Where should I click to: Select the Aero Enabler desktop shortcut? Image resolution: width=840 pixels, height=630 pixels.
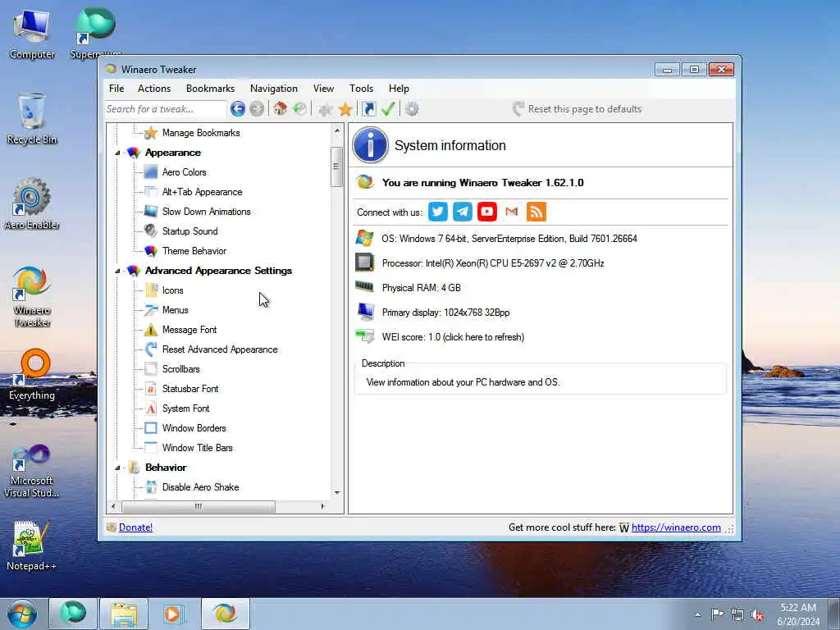32,204
